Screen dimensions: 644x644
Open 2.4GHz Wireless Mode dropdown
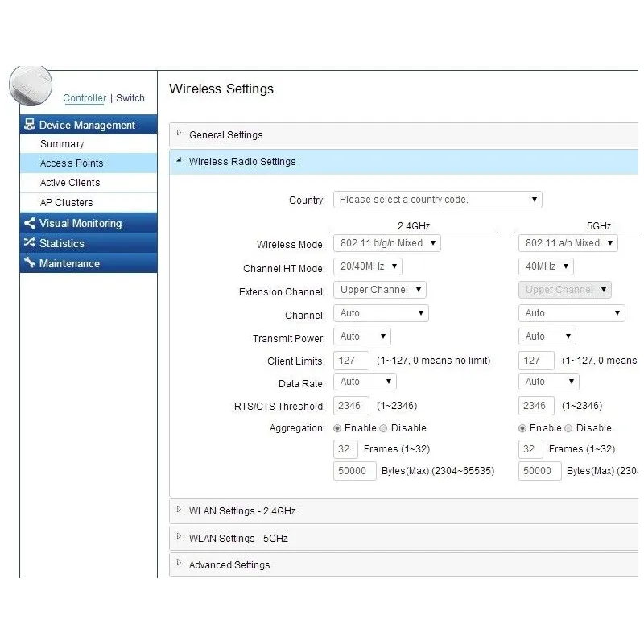(386, 243)
